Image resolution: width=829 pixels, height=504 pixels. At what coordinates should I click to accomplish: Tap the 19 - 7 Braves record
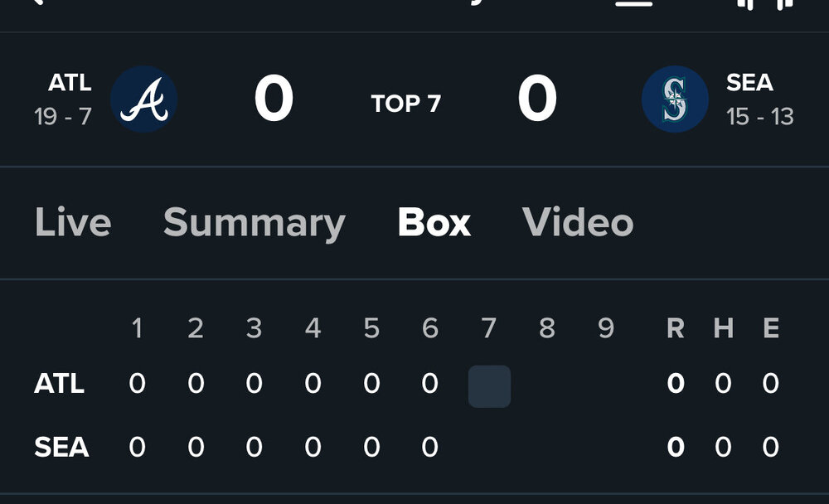63,117
